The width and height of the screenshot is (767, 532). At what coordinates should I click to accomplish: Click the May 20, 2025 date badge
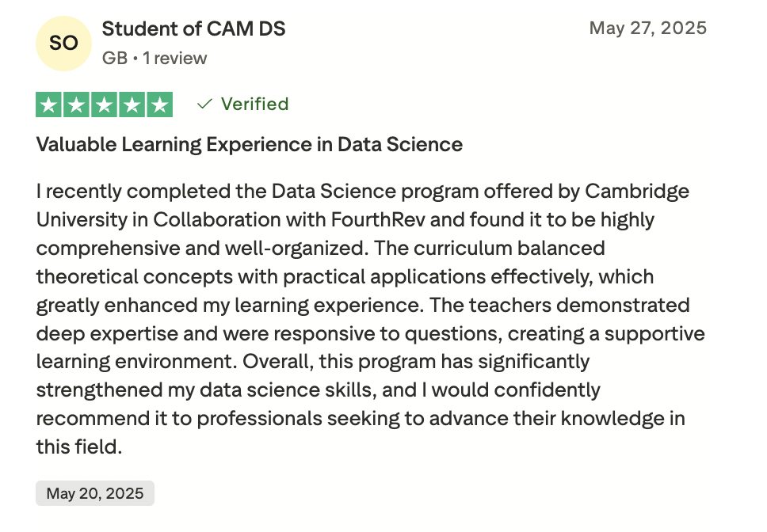(x=95, y=494)
